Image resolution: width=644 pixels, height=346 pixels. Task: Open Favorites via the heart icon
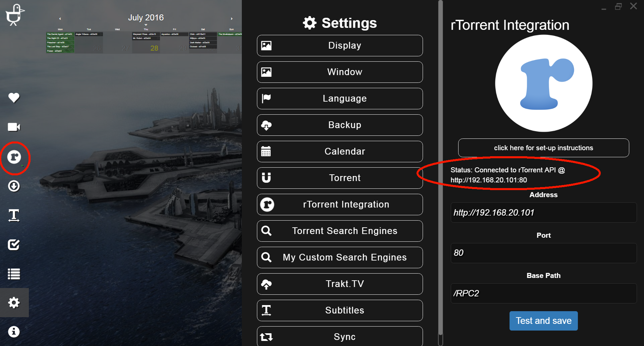14,98
